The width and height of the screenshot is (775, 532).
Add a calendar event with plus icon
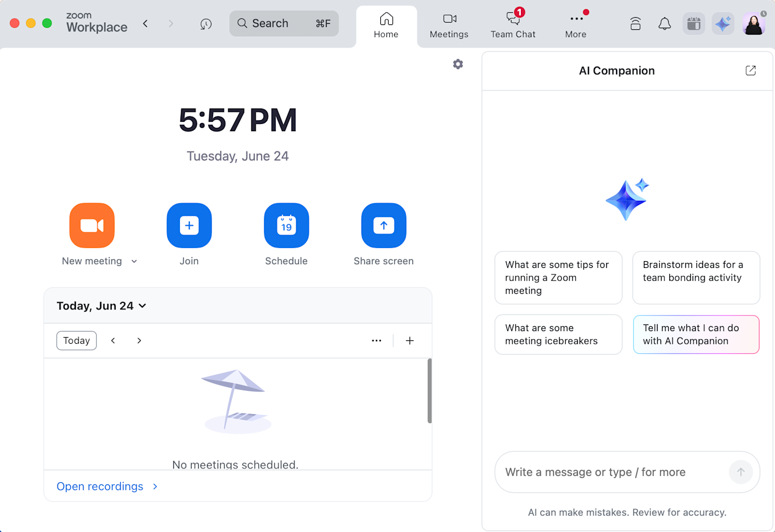(x=410, y=340)
